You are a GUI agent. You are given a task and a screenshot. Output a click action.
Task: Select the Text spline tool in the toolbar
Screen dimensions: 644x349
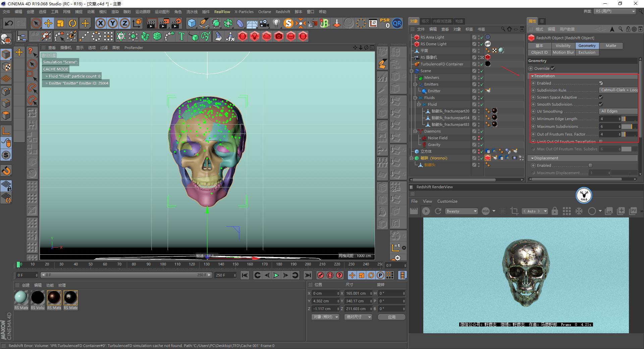tap(181, 36)
